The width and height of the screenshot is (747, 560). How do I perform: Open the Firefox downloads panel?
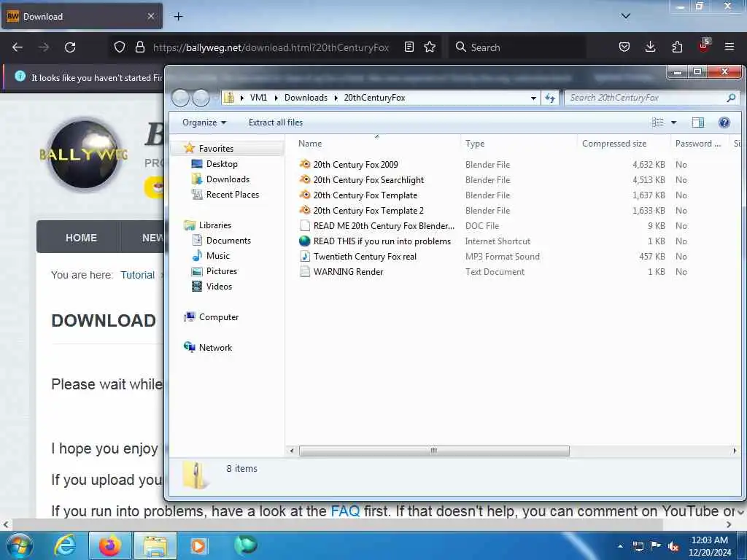(x=650, y=47)
